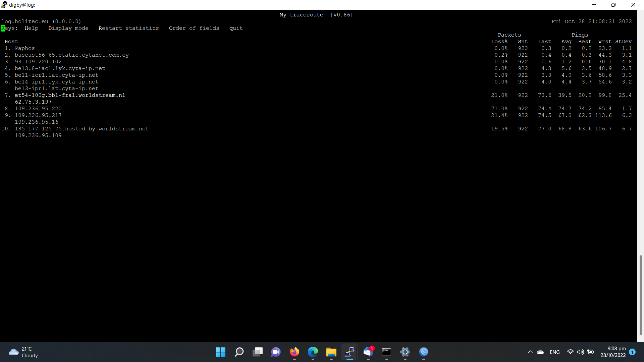Open File Explorer from the taskbar
The height and width of the screenshot is (362, 644).
(x=331, y=352)
